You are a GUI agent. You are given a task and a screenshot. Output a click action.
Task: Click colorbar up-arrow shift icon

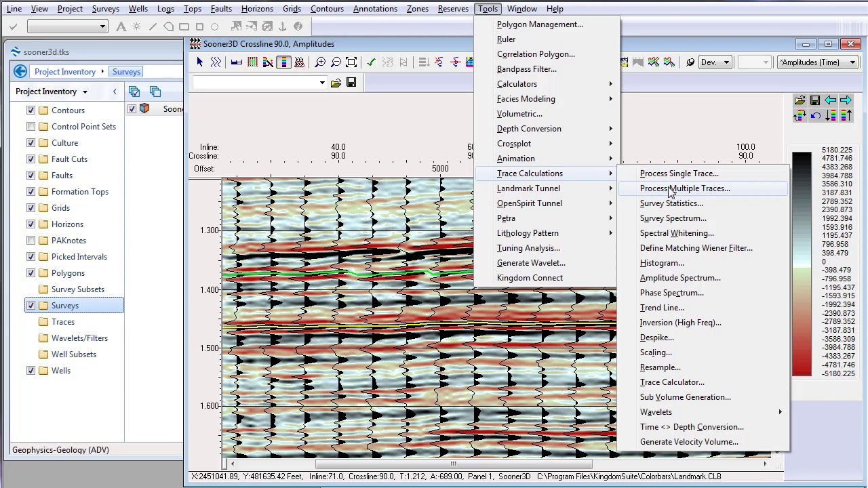click(846, 116)
